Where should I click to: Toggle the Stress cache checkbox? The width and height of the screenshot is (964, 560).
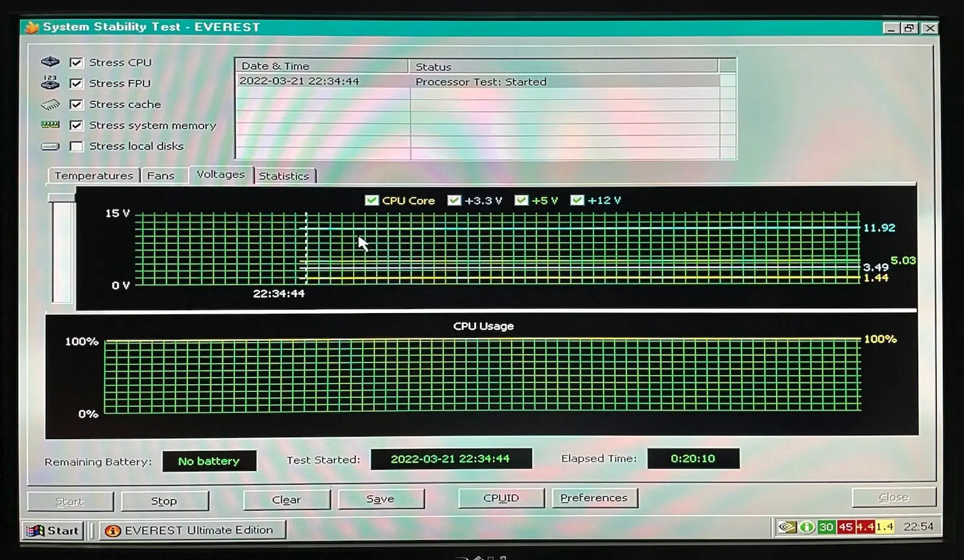pos(76,105)
